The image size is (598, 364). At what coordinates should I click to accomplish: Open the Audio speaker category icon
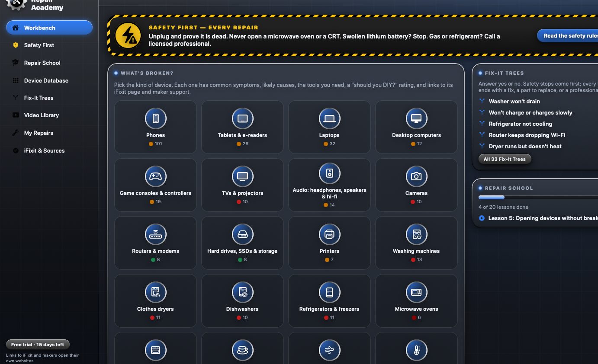[x=329, y=173]
